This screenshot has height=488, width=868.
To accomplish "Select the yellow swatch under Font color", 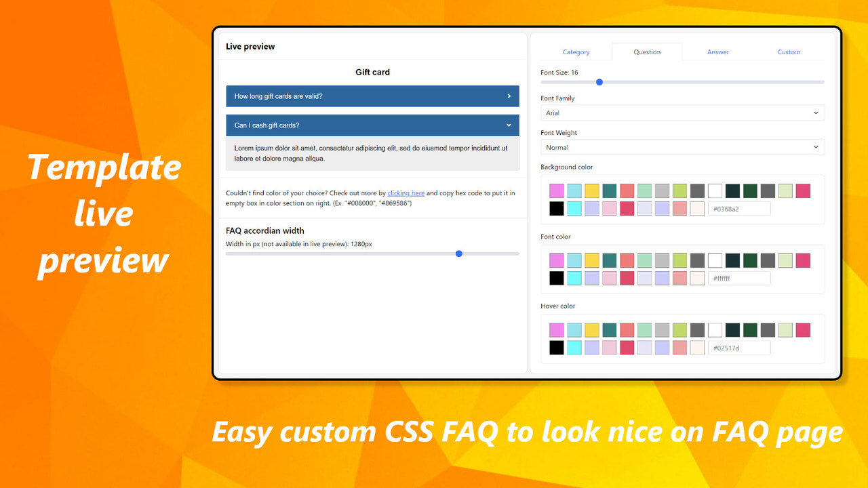I will pos(592,260).
